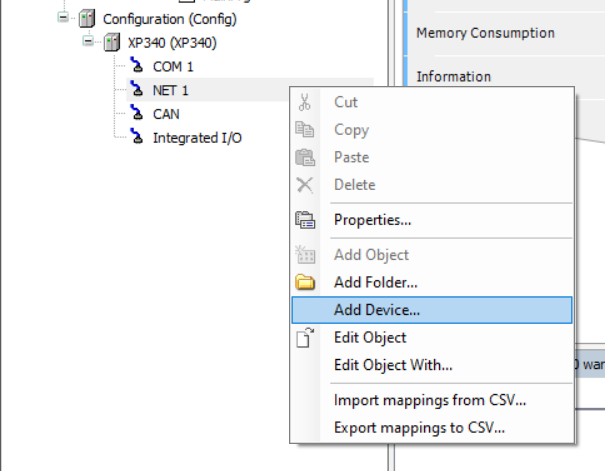The height and width of the screenshot is (471, 605).
Task: Click the Add Folder yellow folder icon
Action: [306, 283]
